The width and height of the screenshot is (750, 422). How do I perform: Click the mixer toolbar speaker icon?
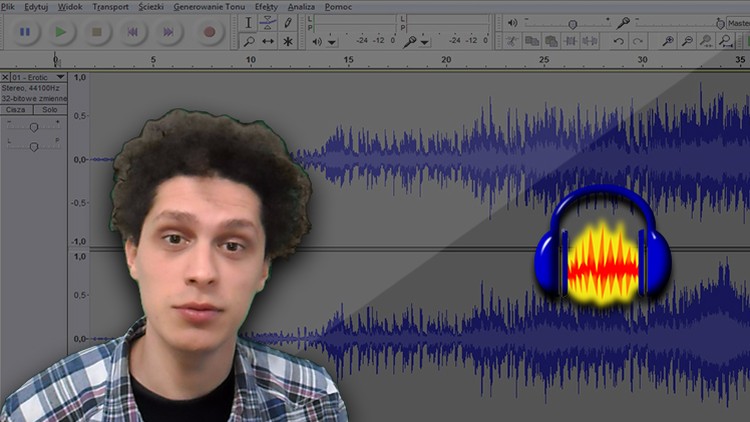click(x=512, y=22)
